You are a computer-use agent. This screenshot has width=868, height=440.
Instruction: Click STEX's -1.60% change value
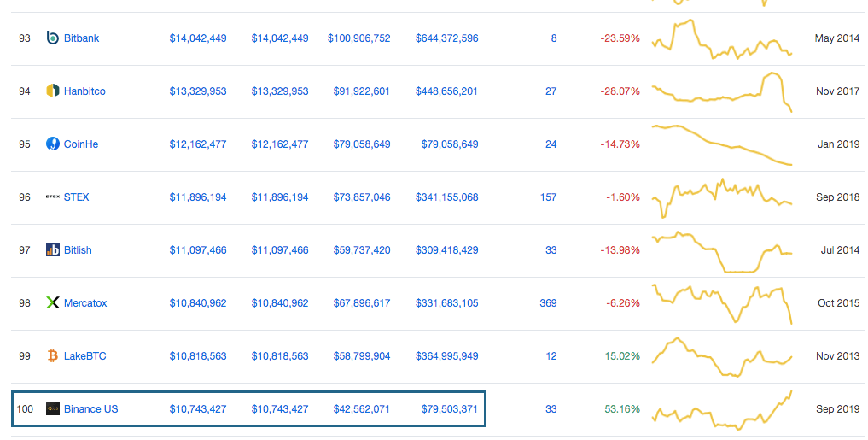click(623, 197)
